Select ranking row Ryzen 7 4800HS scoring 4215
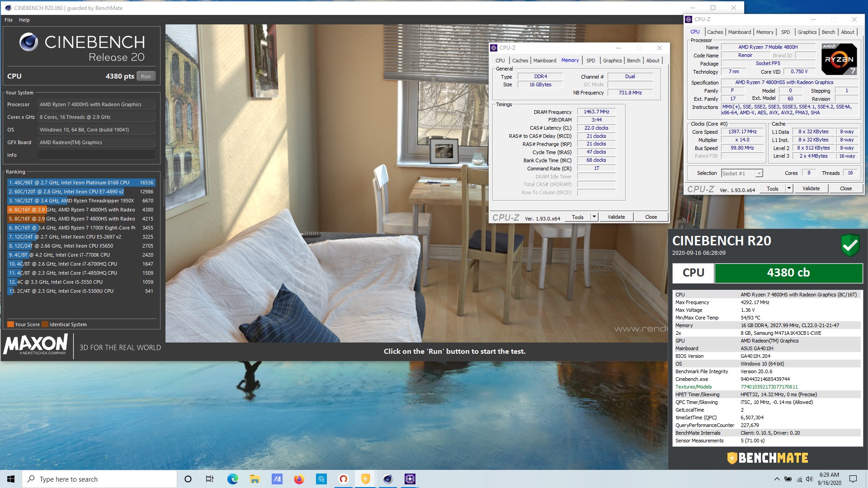 81,219
